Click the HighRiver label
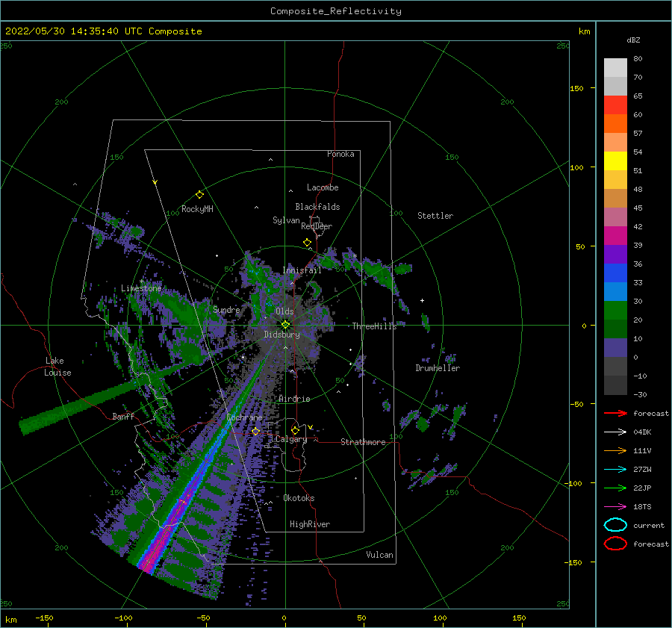 [x=310, y=524]
